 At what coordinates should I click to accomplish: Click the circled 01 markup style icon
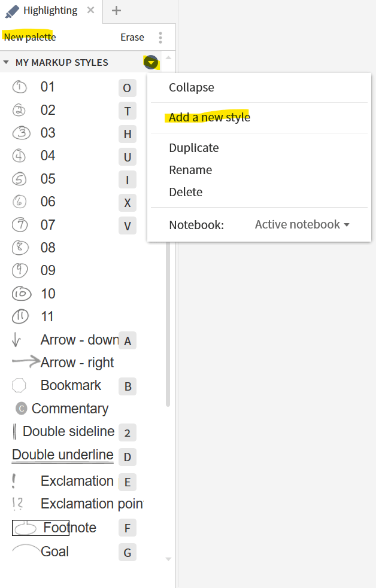[20, 87]
